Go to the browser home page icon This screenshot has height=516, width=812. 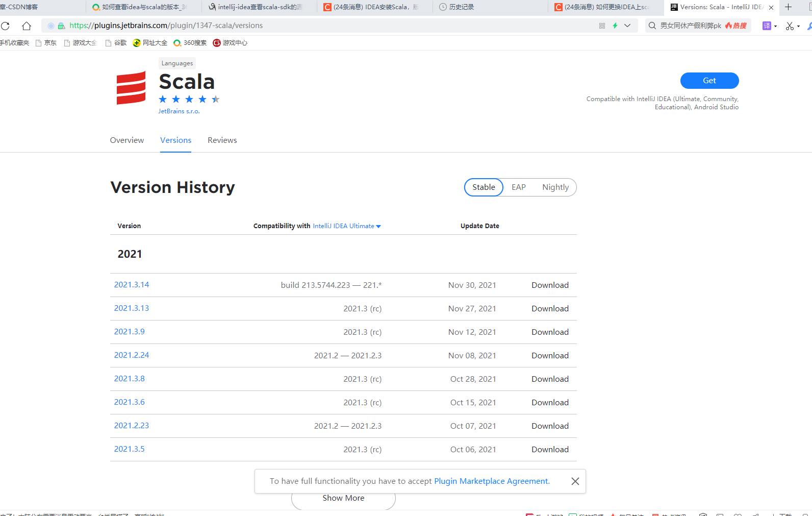[27, 26]
